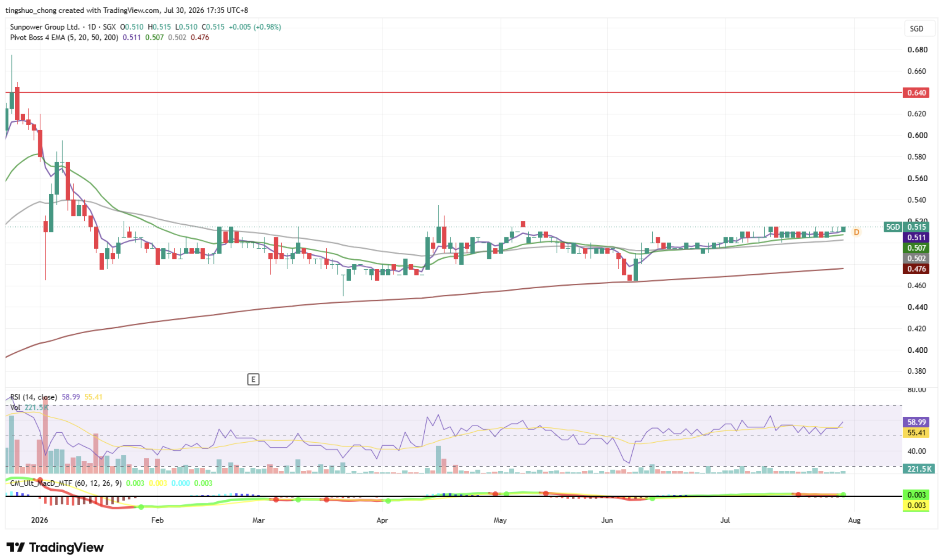This screenshot has height=560, width=946.
Task: Click the May label on the time axis
Action: click(500, 520)
